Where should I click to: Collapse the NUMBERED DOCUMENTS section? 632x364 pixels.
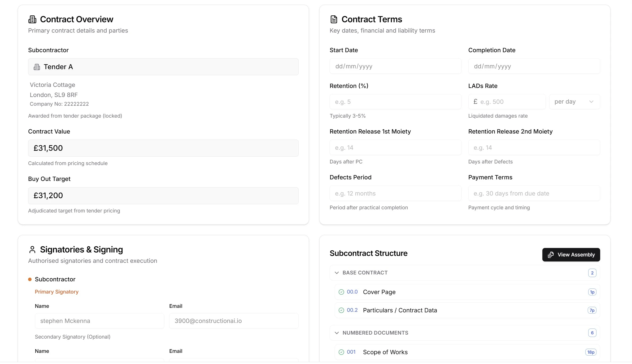point(336,333)
